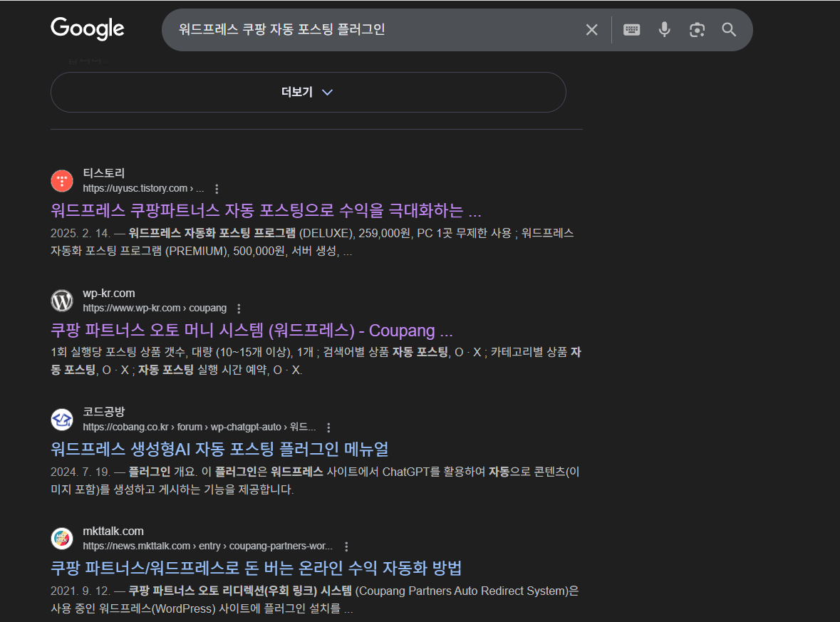Open 쿠팡 파트너스/워드프레스로 돈 버는 result
Viewport: 840px width, 622px height.
pyautogui.click(x=256, y=568)
